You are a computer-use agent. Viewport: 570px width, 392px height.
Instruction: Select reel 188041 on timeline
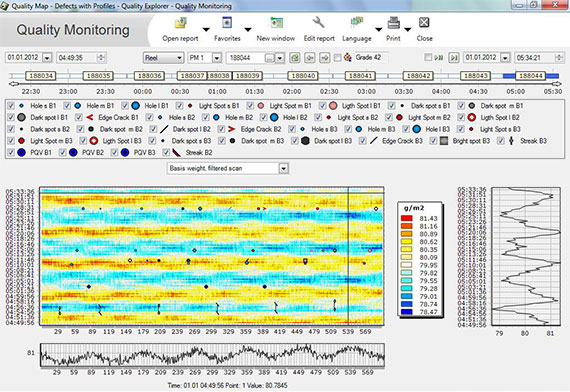click(x=360, y=76)
